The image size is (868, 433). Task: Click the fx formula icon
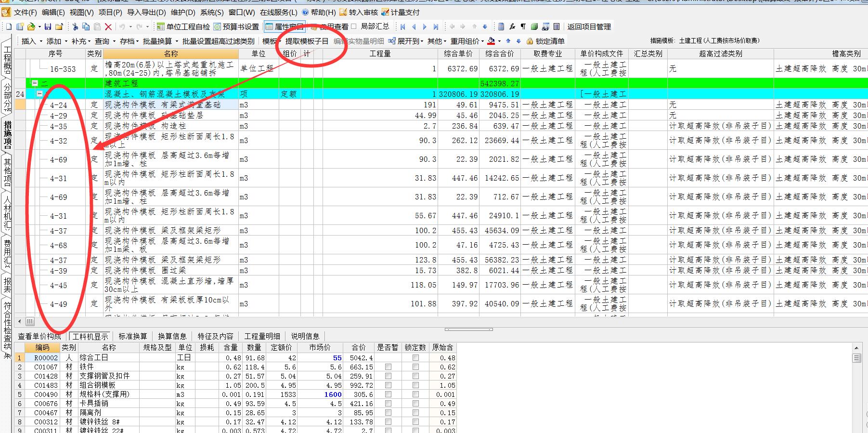pos(512,26)
